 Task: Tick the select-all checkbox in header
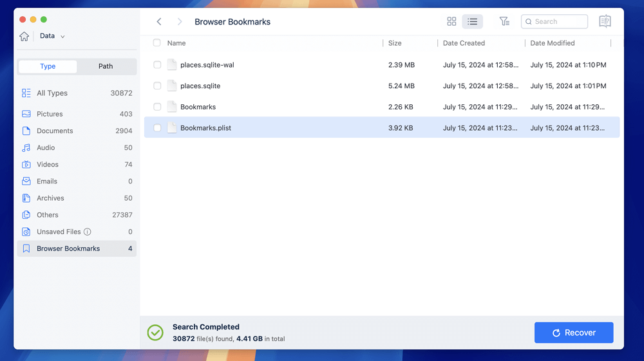point(157,42)
